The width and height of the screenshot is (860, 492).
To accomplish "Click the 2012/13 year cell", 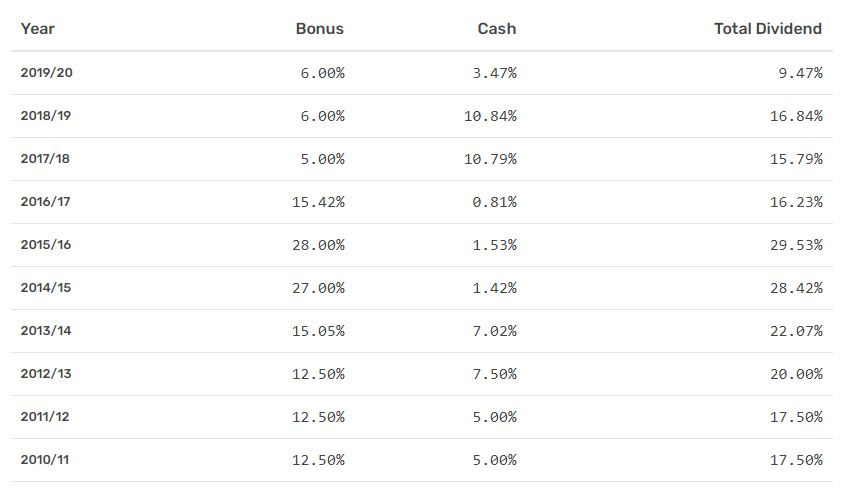I will pos(46,374).
